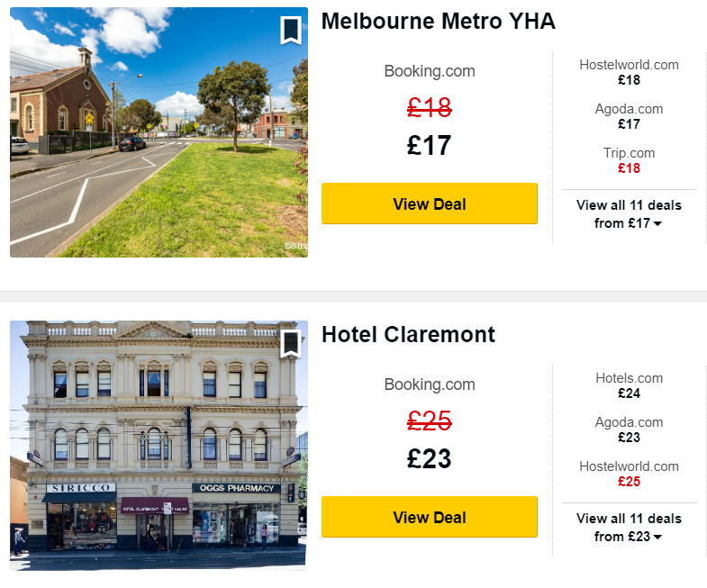Open the Melbourne Metro YHA title link
This screenshot has height=588, width=707.
(439, 22)
